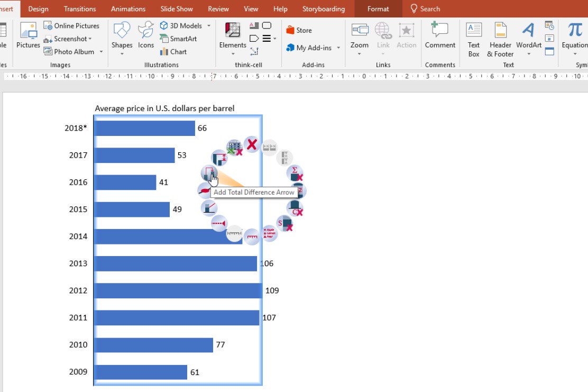The height and width of the screenshot is (392, 588).
Task: Click the Object icon in Text group
Action: click(549, 51)
